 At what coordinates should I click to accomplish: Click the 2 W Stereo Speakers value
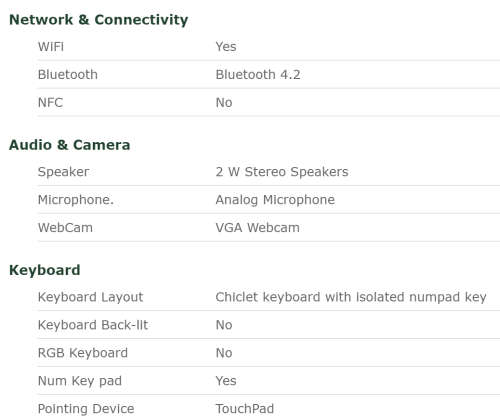coord(282,172)
